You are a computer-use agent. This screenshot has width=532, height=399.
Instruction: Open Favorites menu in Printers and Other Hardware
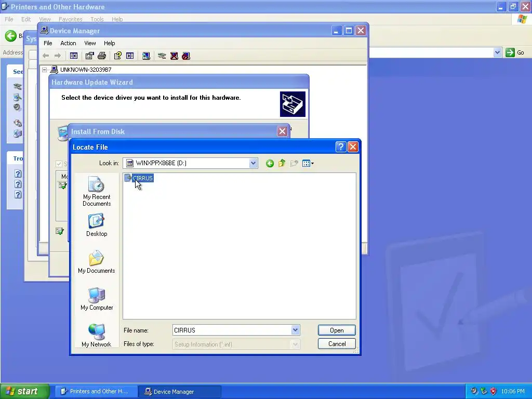tap(71, 19)
